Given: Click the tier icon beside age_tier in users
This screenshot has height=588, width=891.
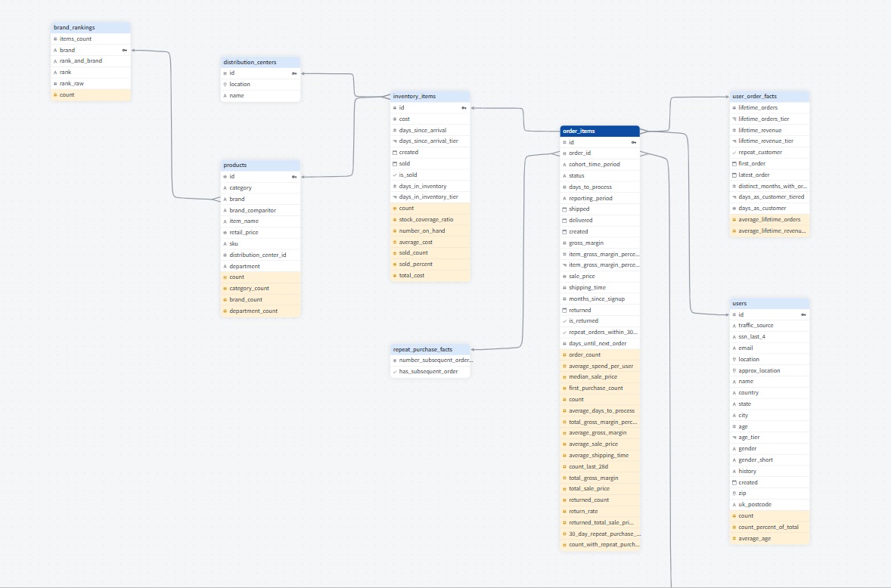Looking at the screenshot, I should tap(734, 438).
